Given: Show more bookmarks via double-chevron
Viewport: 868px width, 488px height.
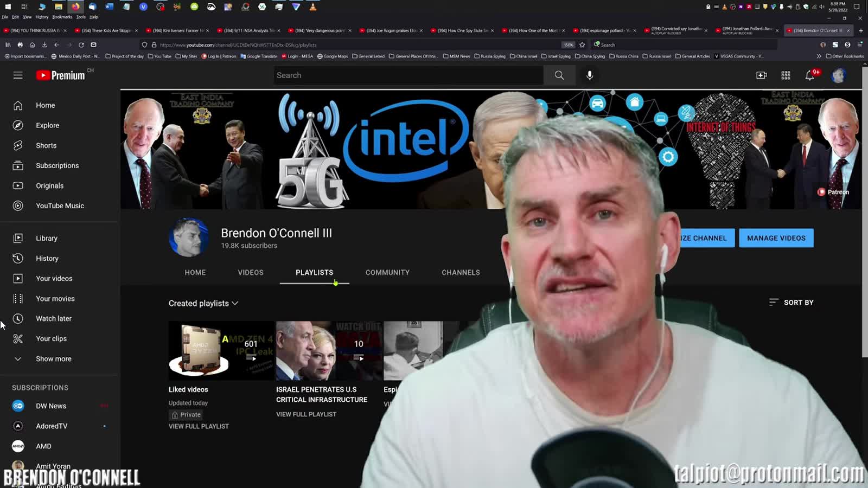Looking at the screenshot, I should tap(819, 56).
